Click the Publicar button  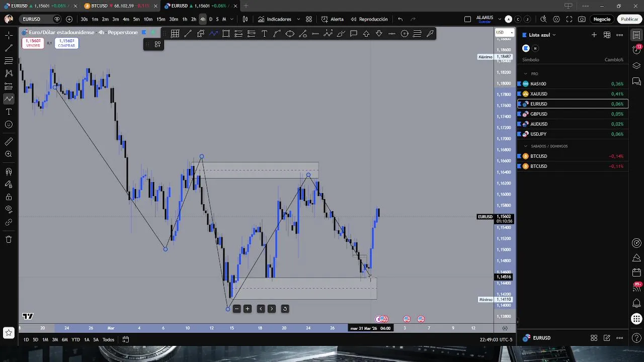coord(629,19)
